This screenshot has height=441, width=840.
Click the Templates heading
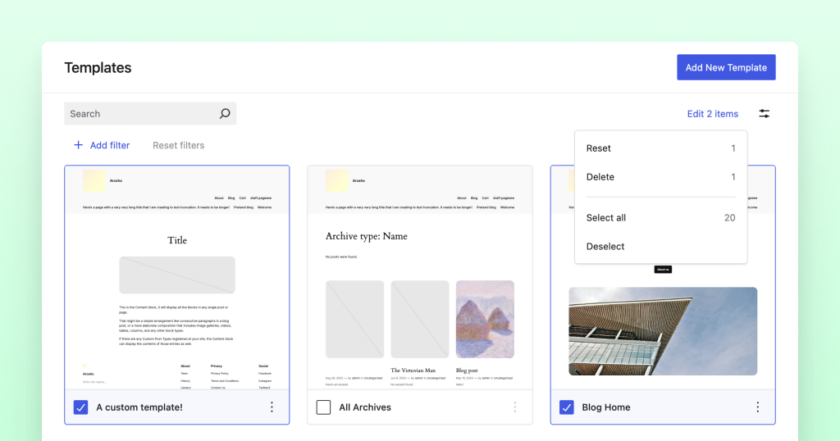pyautogui.click(x=98, y=68)
